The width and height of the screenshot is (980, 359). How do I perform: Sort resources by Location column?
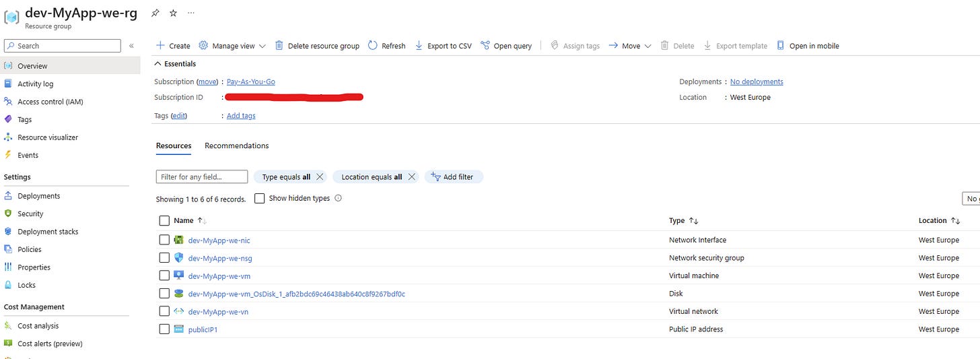tap(940, 220)
